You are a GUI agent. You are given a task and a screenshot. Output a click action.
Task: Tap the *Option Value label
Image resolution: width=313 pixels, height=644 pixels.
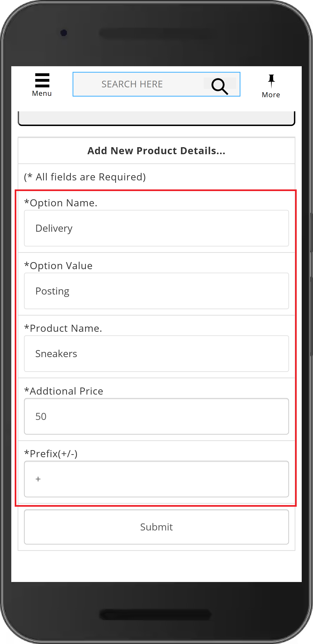point(58,266)
